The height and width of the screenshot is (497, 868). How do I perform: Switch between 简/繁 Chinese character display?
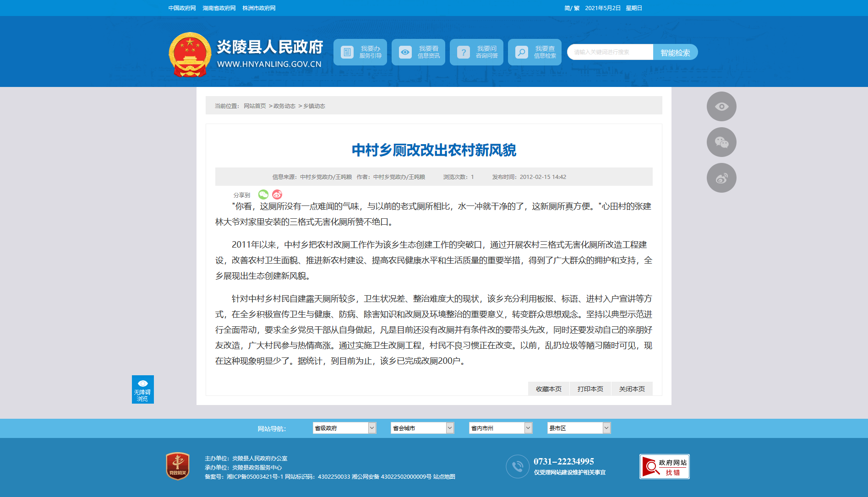point(572,8)
